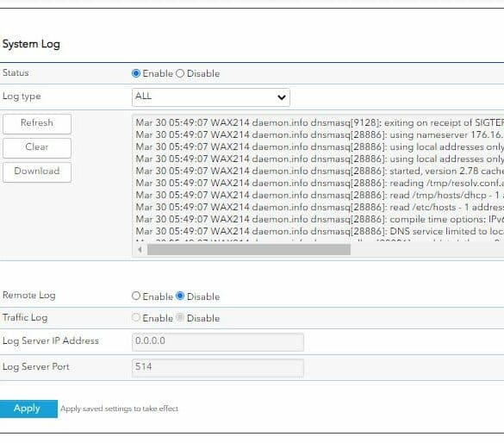Open the Log type ALL dropdown

[211, 97]
